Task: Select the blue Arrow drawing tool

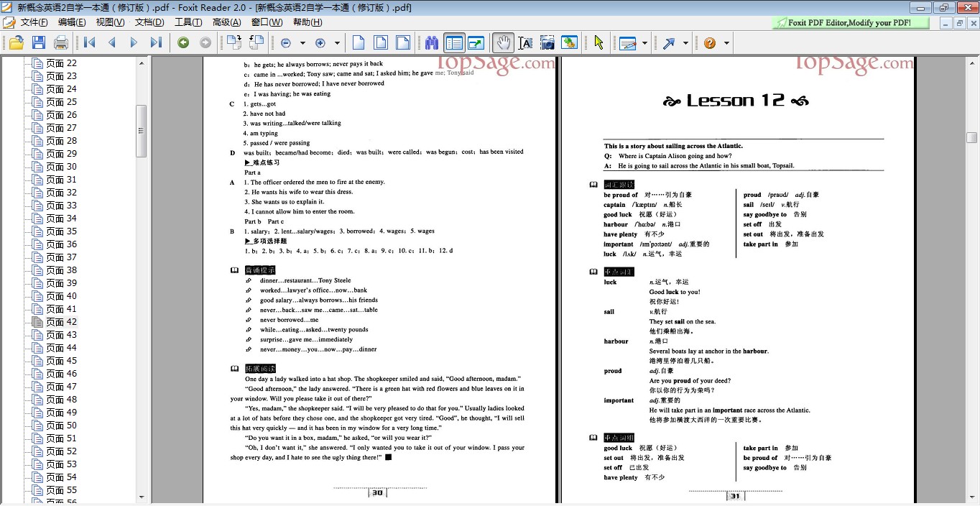Action: click(669, 43)
